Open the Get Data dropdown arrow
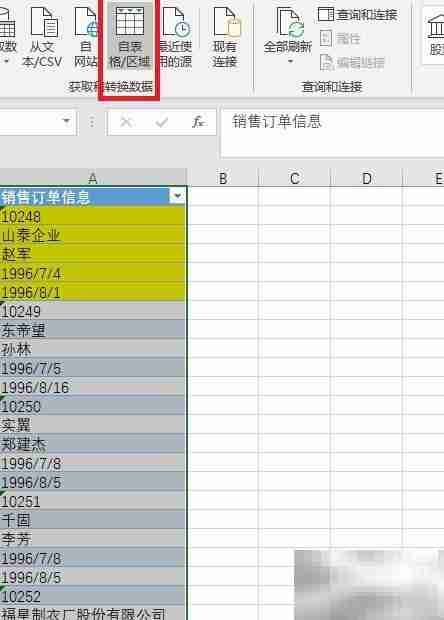444x620 pixels. [x=7, y=62]
